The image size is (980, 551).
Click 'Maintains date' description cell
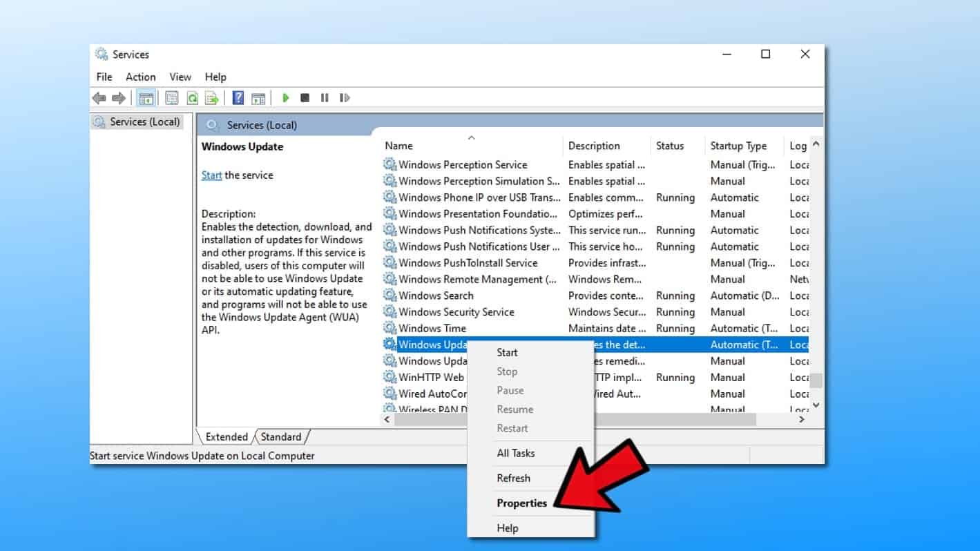(607, 328)
